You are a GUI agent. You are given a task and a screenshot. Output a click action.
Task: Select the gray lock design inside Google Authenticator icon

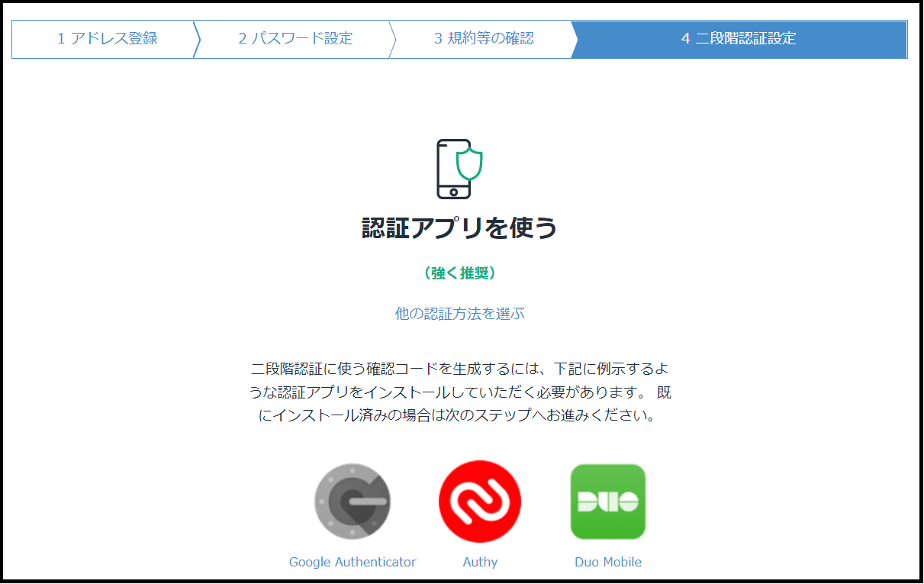point(353,502)
